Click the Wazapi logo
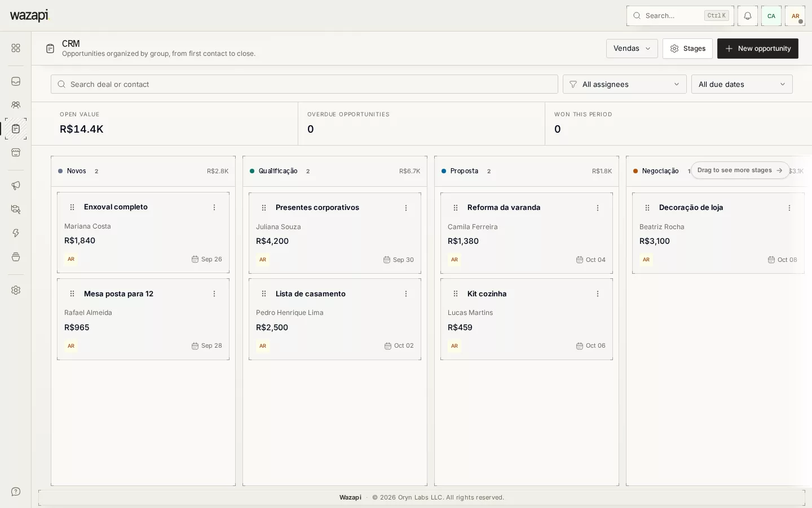The image size is (812, 508). click(x=29, y=15)
